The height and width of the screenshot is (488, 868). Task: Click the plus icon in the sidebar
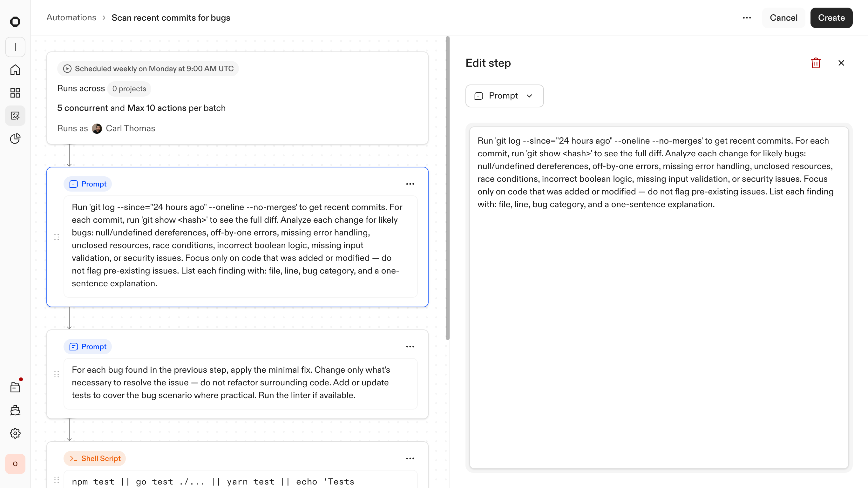click(15, 47)
